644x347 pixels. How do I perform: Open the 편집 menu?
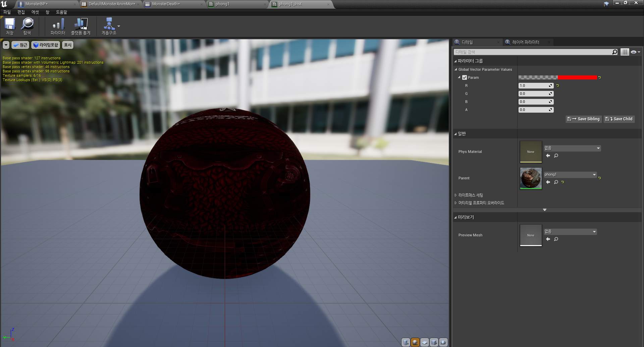(21, 12)
